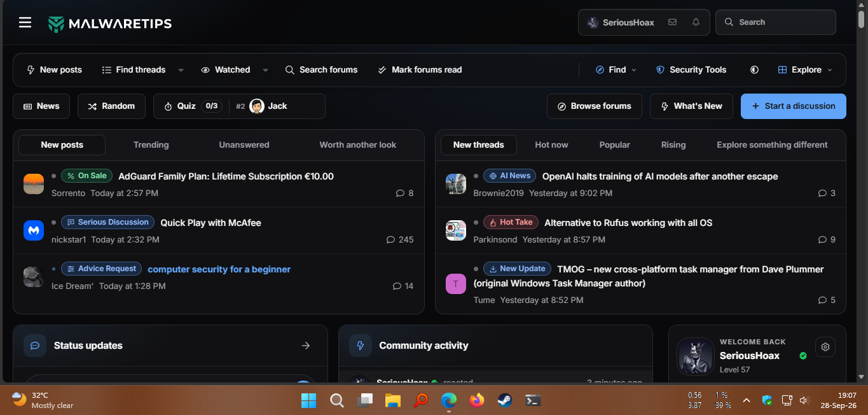
Task: Click the Status updates chat icon
Action: (35, 346)
